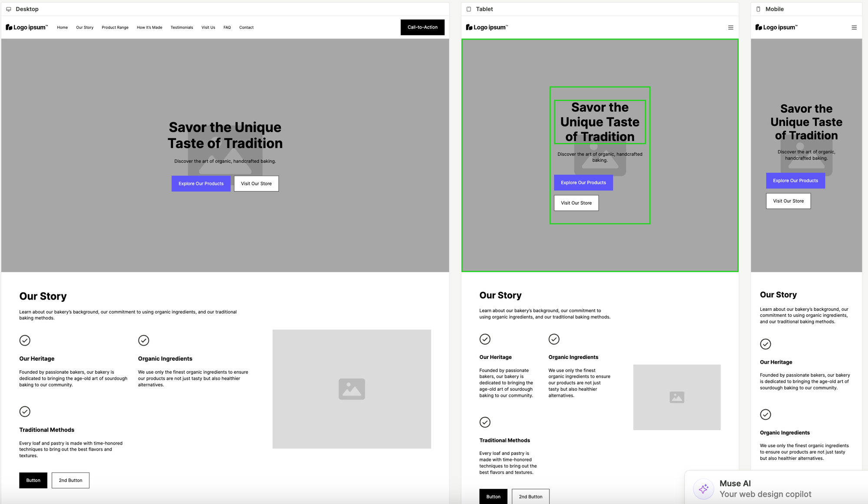Image resolution: width=868 pixels, height=504 pixels.
Task: Click the Logo ipsum logo in Desktop preview
Action: [x=27, y=27]
